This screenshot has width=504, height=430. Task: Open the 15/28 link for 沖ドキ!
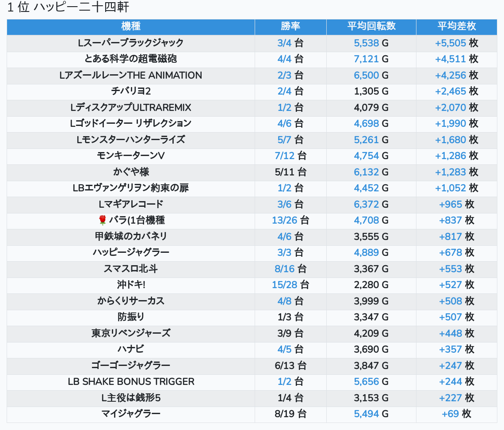point(284,285)
